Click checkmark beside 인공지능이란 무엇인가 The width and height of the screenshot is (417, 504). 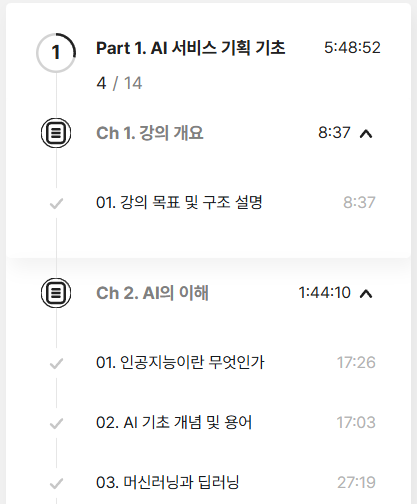pyautogui.click(x=56, y=363)
